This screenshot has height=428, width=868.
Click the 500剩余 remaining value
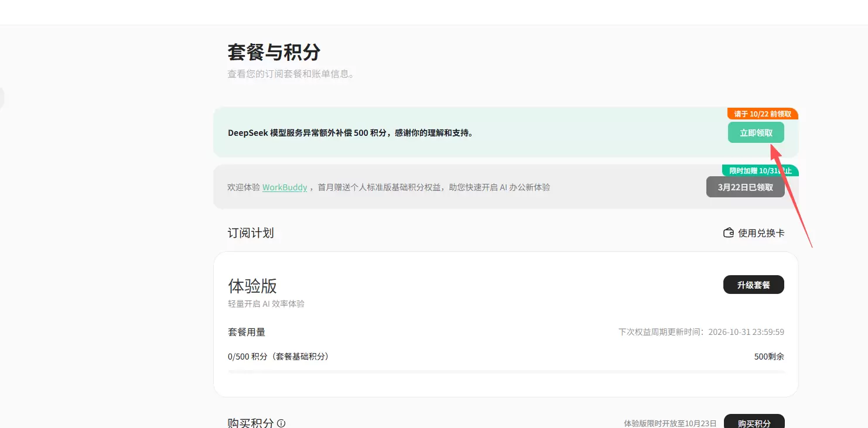[x=769, y=356]
